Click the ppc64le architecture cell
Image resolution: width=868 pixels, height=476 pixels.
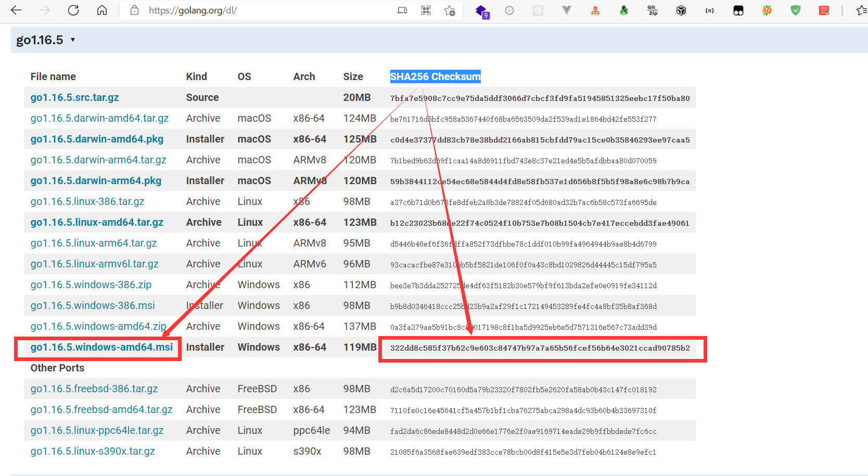[x=312, y=430]
